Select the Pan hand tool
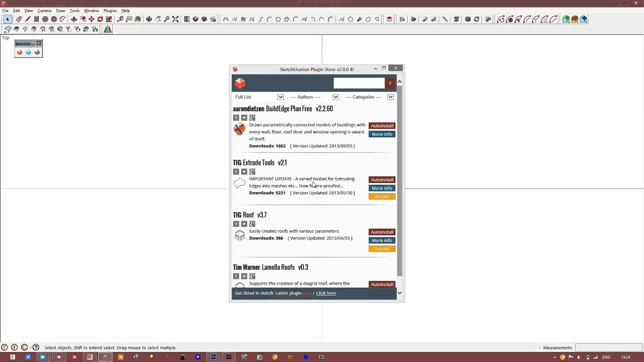644x362 pixels. [x=158, y=19]
